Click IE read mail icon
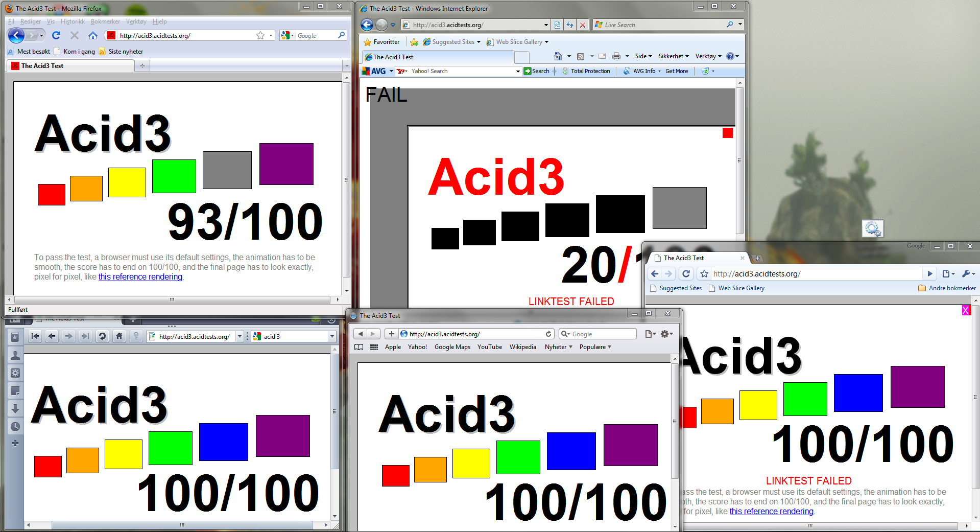 pos(602,56)
